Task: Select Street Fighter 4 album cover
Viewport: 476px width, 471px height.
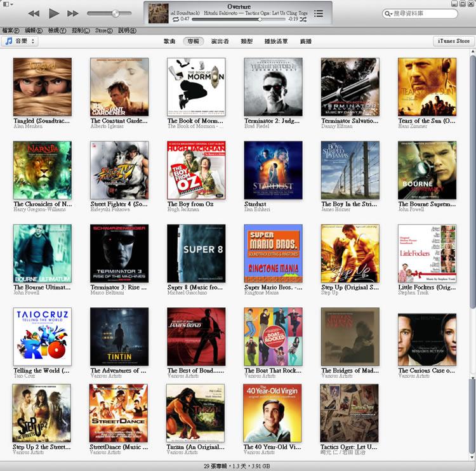Action: [119, 170]
